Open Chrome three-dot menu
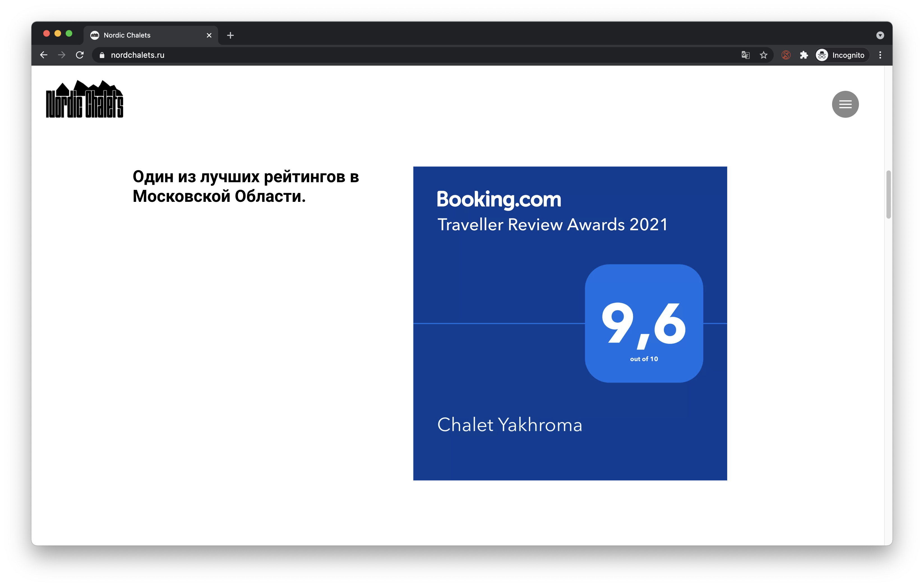 click(880, 55)
